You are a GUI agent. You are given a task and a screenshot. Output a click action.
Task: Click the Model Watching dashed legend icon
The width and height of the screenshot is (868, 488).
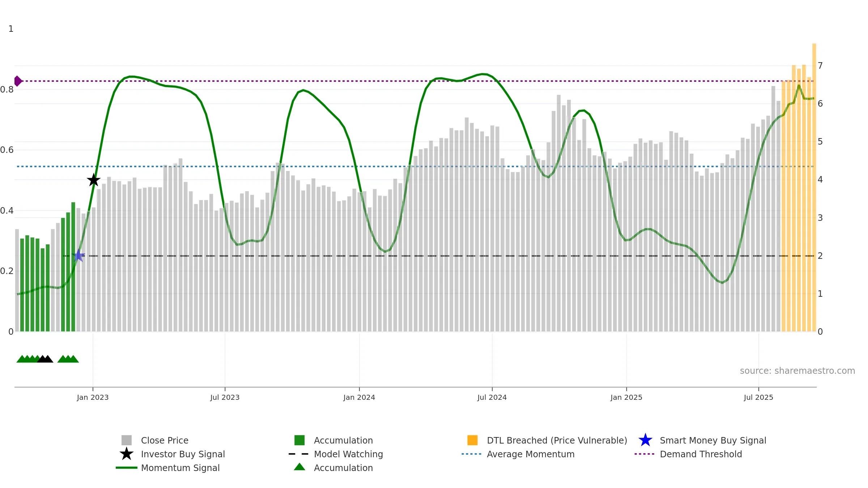pyautogui.click(x=299, y=454)
